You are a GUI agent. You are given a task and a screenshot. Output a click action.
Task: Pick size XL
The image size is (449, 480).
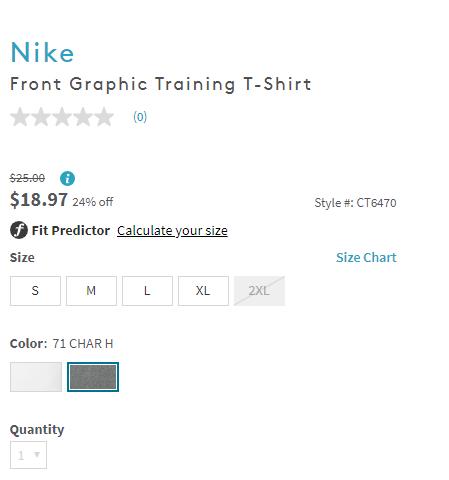tap(203, 291)
